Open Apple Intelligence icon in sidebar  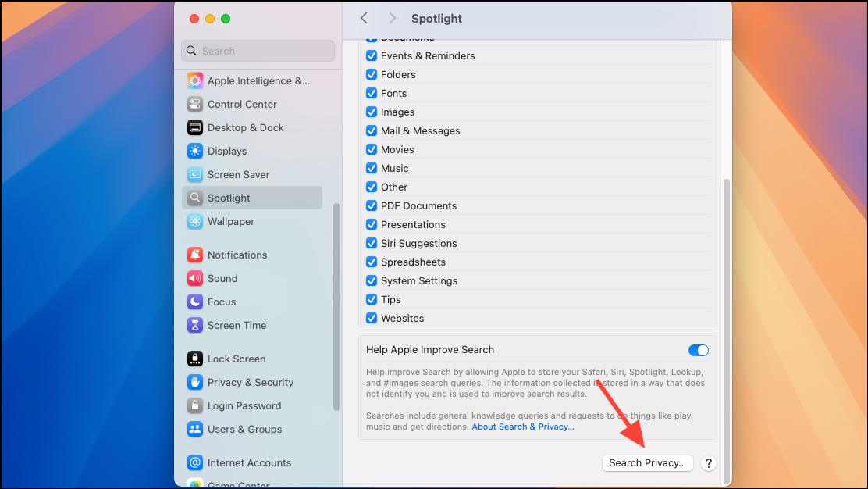click(x=195, y=81)
